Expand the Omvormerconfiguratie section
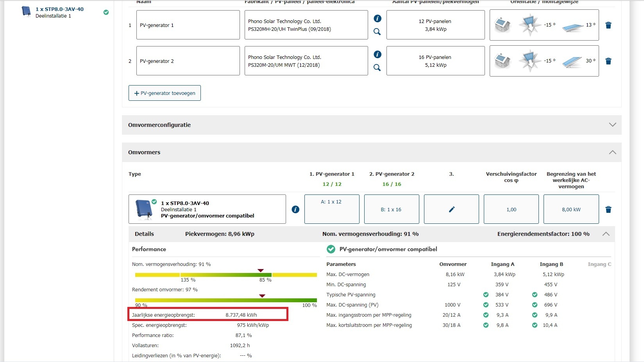 point(612,125)
